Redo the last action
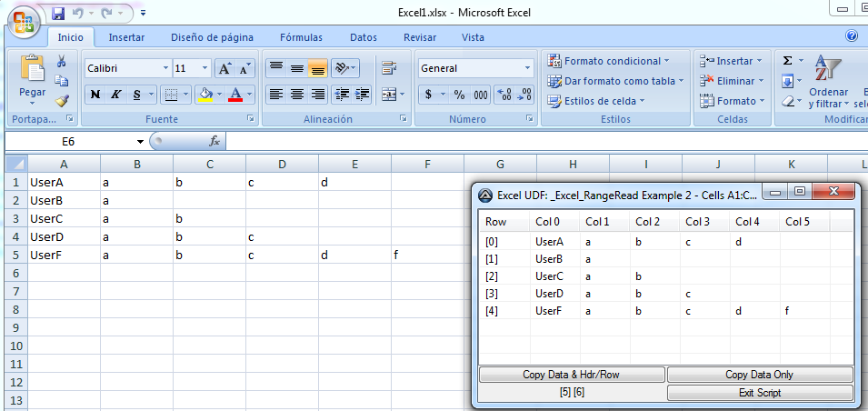This screenshot has height=411, width=868. pos(107,12)
